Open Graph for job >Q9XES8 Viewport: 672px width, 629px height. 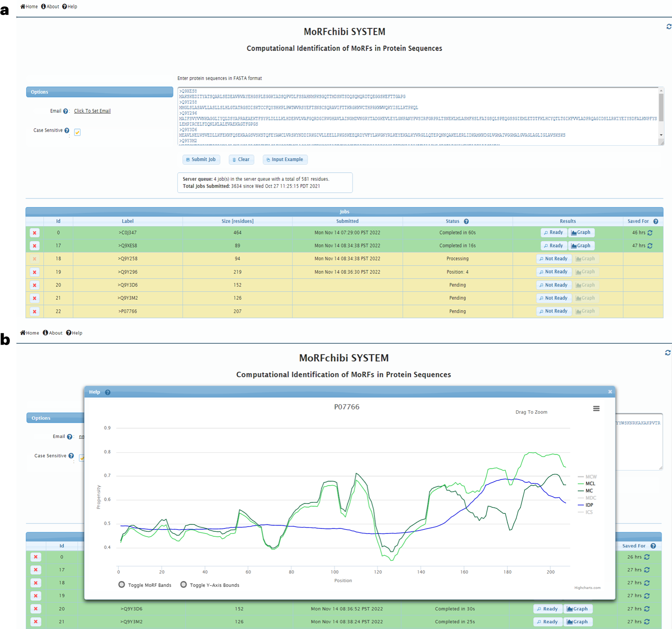tap(581, 246)
